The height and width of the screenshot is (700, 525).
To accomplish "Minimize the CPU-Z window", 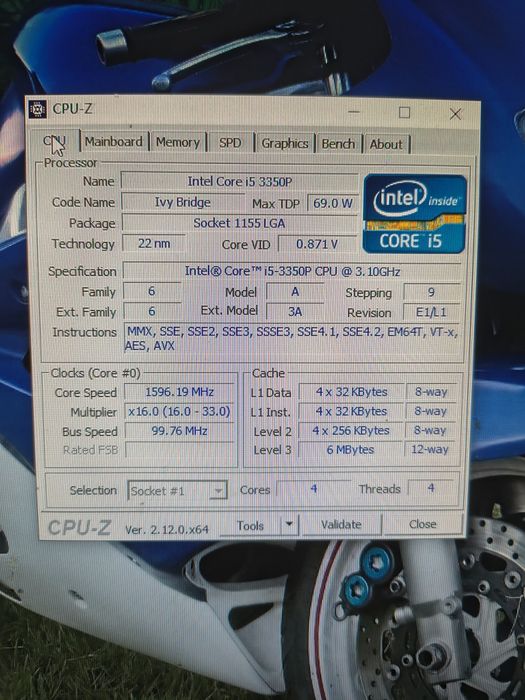I will click(x=353, y=111).
